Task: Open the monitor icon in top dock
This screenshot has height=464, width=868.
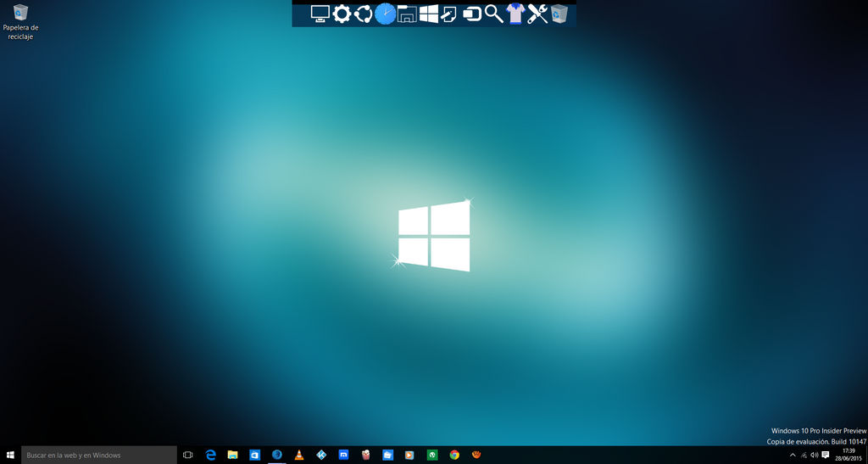Action: coord(320,14)
